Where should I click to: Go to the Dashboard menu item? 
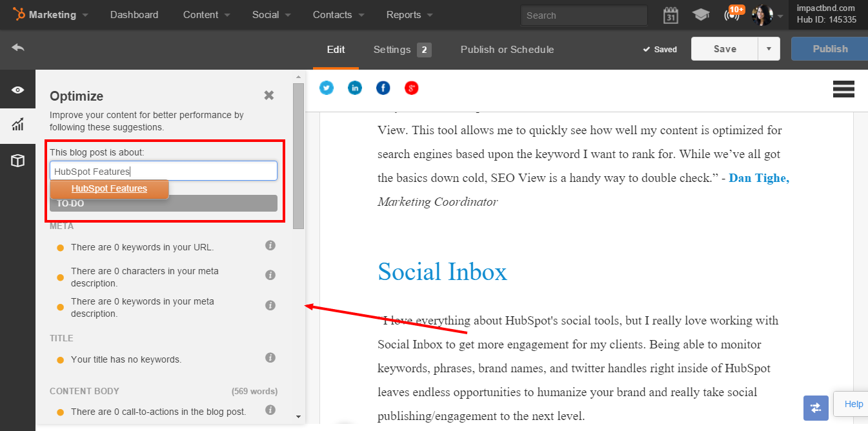coord(134,14)
